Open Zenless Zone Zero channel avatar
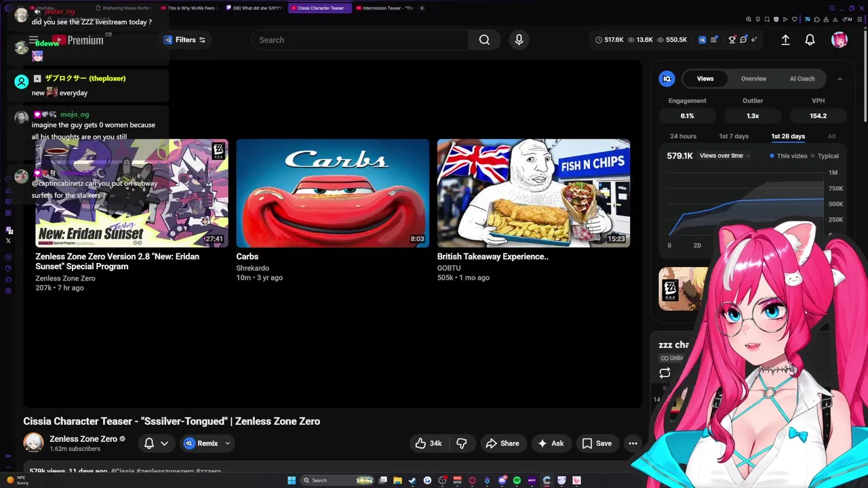This screenshot has height=488, width=868. coord(33,443)
